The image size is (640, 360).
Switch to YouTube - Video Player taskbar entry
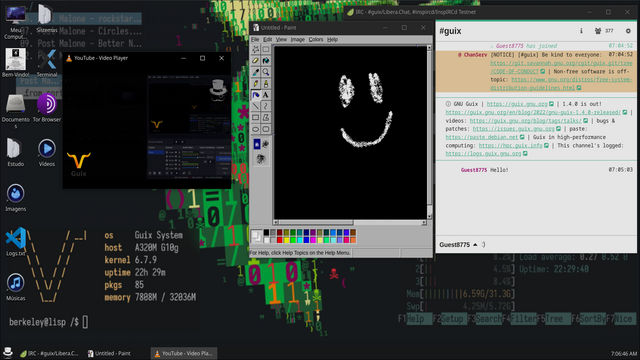click(x=184, y=353)
